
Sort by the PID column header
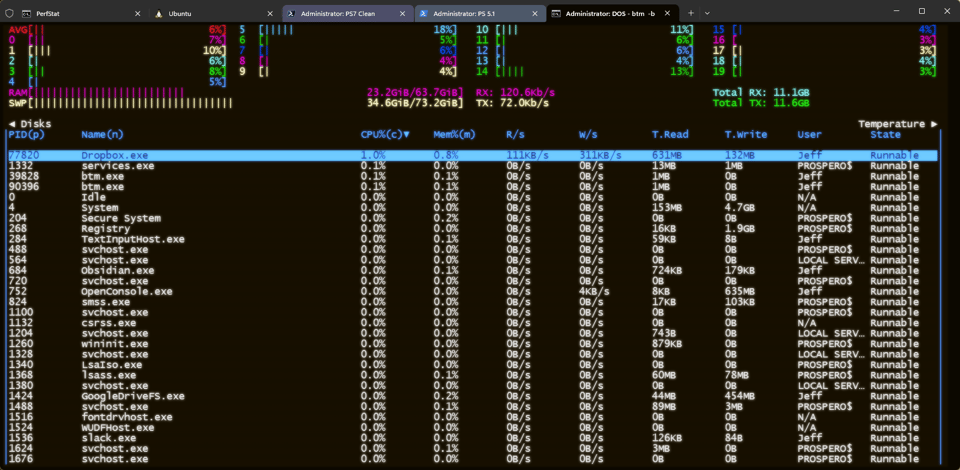(x=26, y=134)
